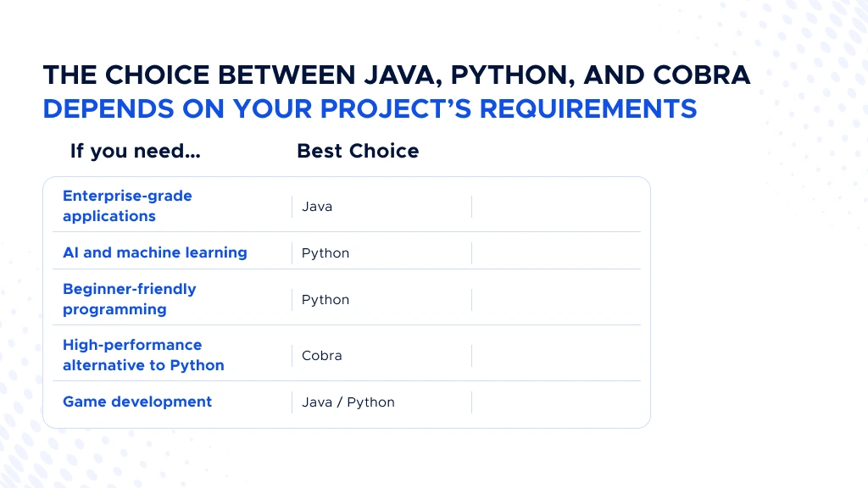Select the 'AI and machine learning' label
This screenshot has width=868, height=488.
tap(155, 252)
